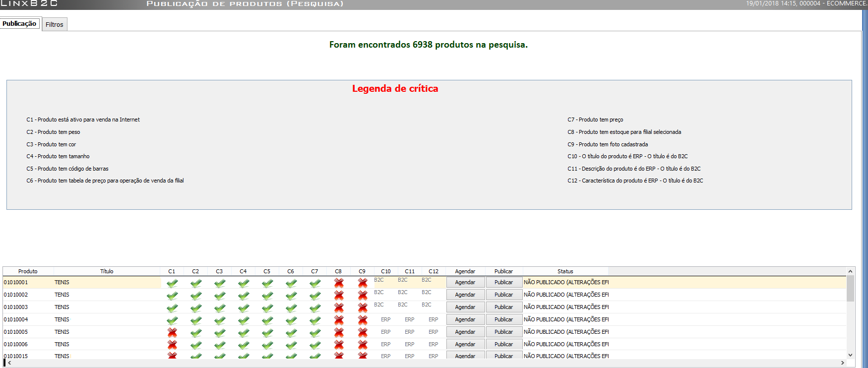Viewport: 868px width, 368px height.
Task: Select the C8 red X in row 01010002
Action: (339, 296)
